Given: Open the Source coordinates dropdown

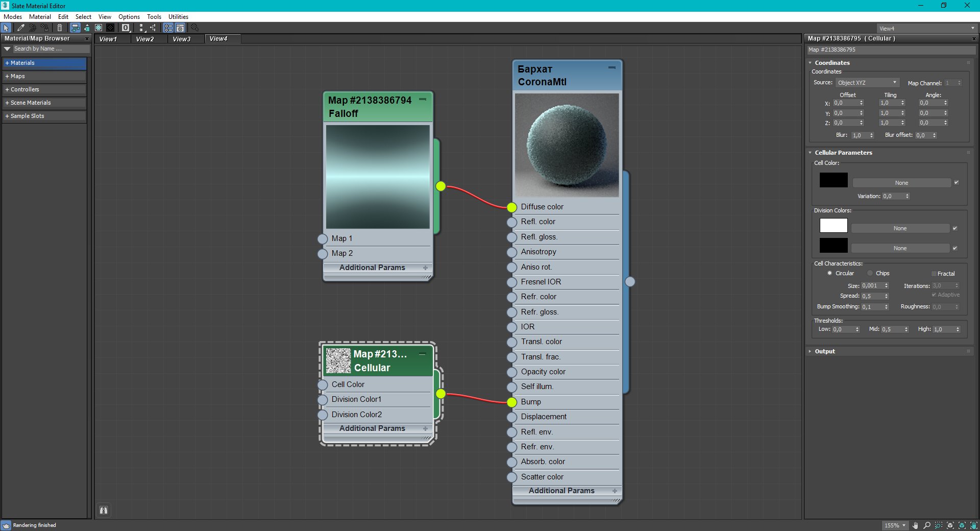Looking at the screenshot, I should coord(867,83).
